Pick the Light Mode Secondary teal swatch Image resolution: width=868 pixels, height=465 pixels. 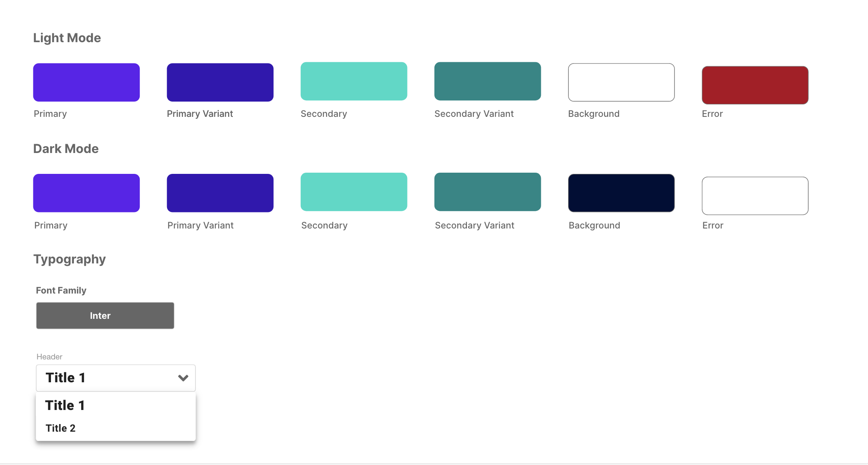(354, 81)
